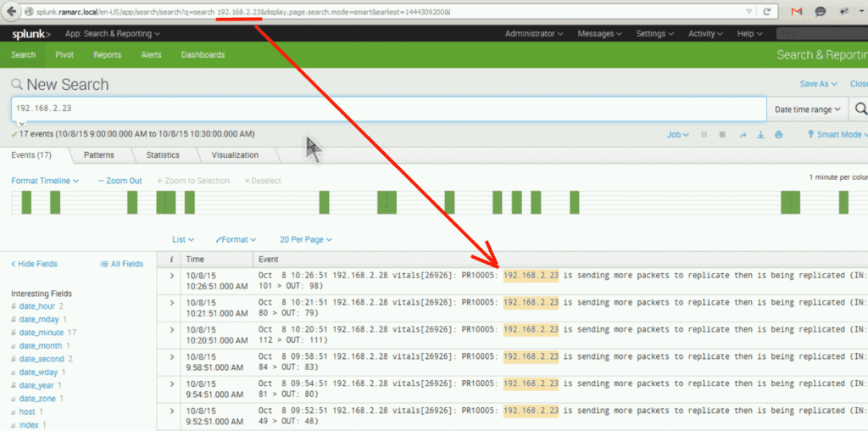868x431 pixels.
Task: Expand the 10:26:51 event row
Action: coord(171,276)
